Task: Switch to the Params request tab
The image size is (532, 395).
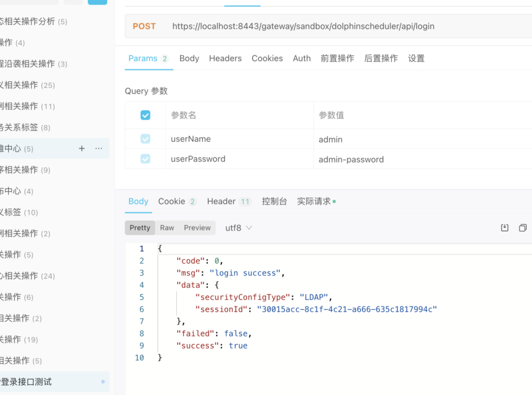Action: point(149,59)
